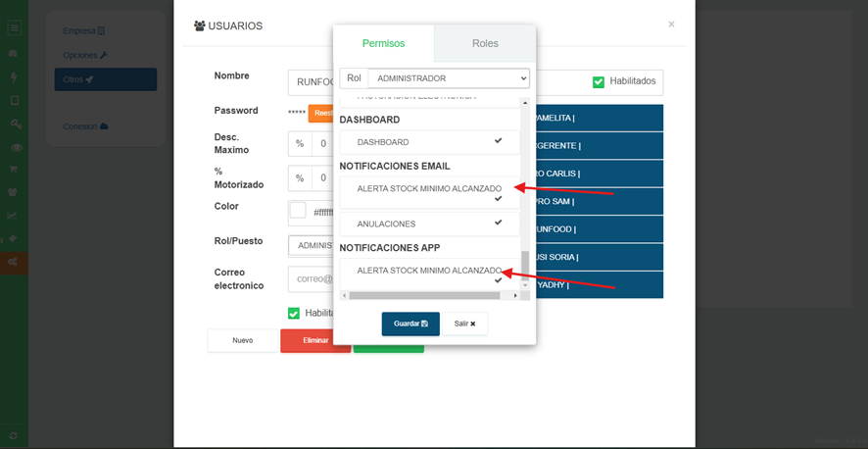
Task: Click the users icon beside the USUARIOS title
Action: pyautogui.click(x=200, y=25)
